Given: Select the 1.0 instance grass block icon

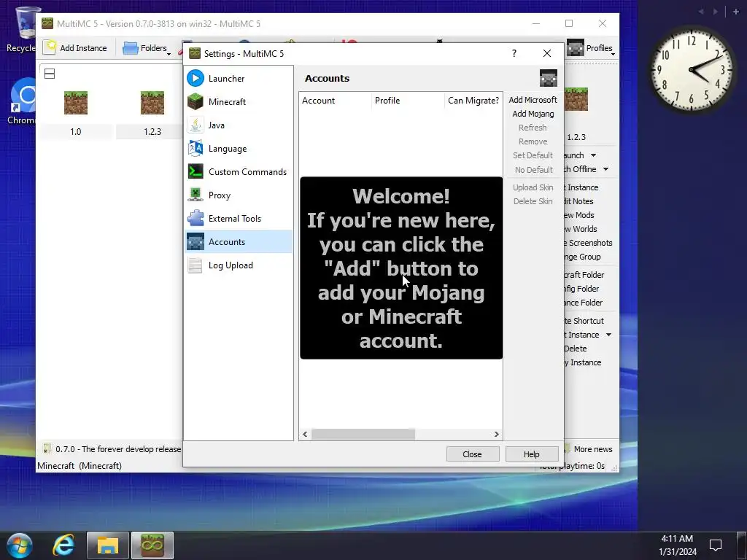Looking at the screenshot, I should 76,102.
